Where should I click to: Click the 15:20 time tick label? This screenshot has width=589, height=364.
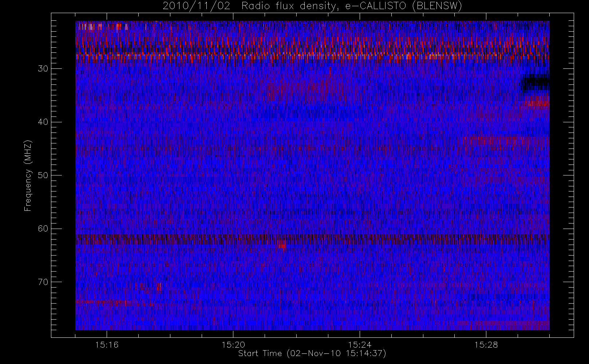coord(233,345)
